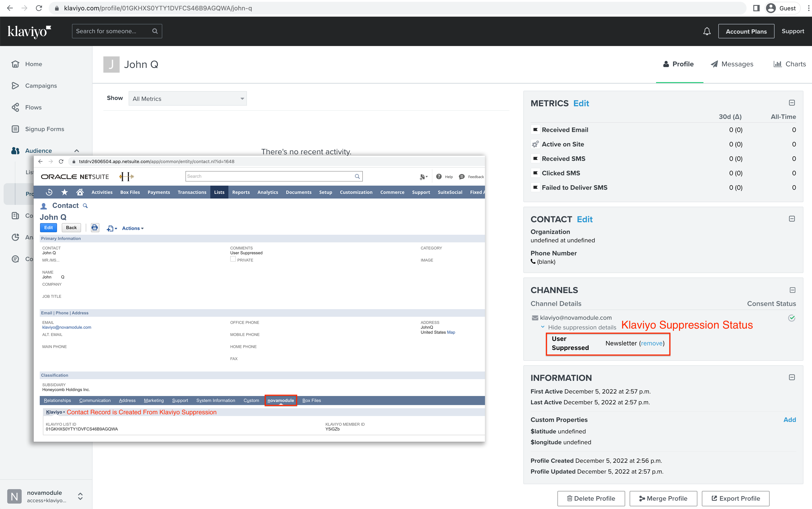Click Feedback icon in NetSuite header
812x509 pixels.
tap(462, 176)
